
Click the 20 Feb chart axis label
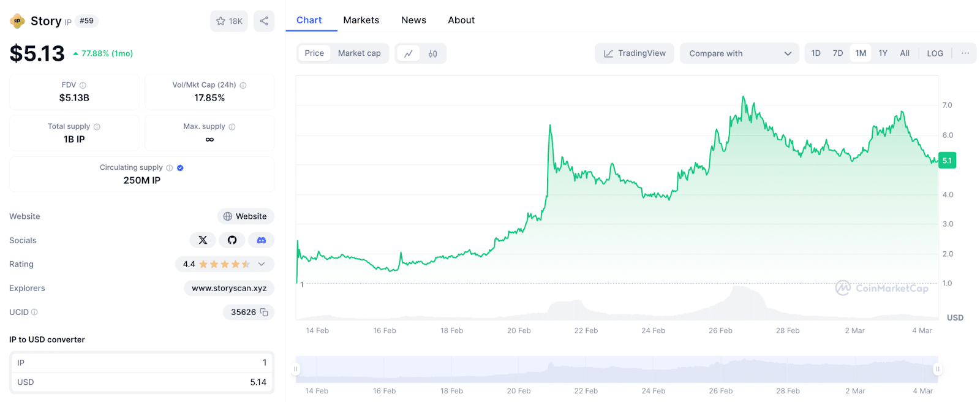point(519,330)
